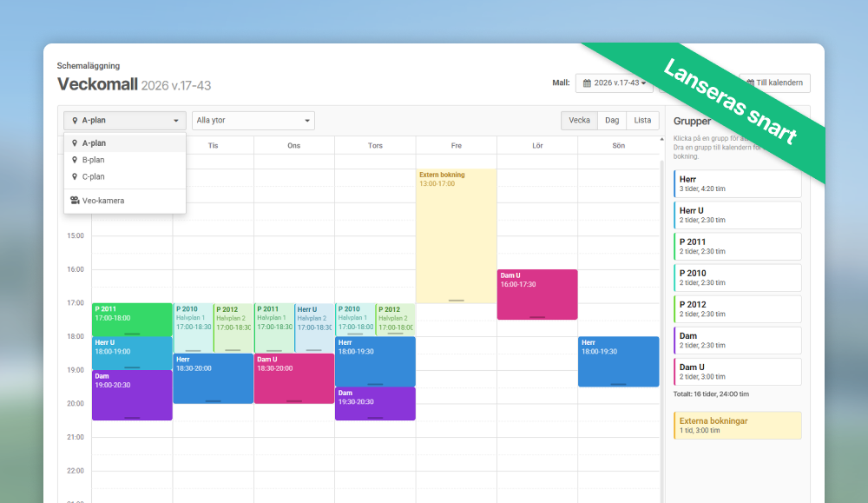Click the Lör day column header
The width and height of the screenshot is (868, 503).
pos(537,146)
